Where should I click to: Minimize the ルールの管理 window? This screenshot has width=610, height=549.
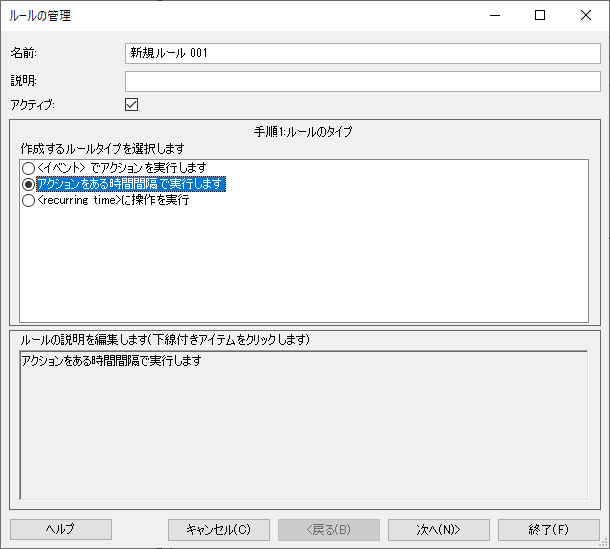coord(495,16)
